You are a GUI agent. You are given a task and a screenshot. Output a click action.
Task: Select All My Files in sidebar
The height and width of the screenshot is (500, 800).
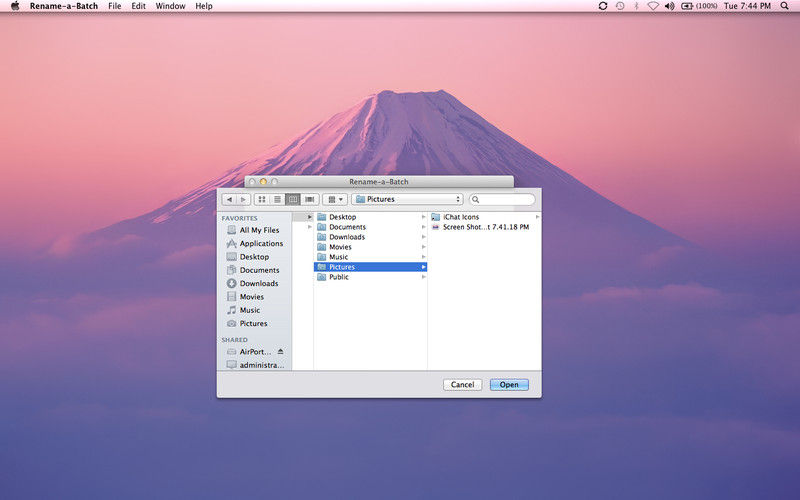[259, 230]
